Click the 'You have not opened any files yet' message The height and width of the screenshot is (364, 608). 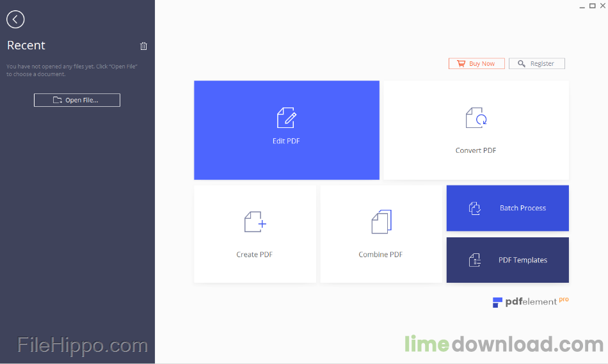72,70
